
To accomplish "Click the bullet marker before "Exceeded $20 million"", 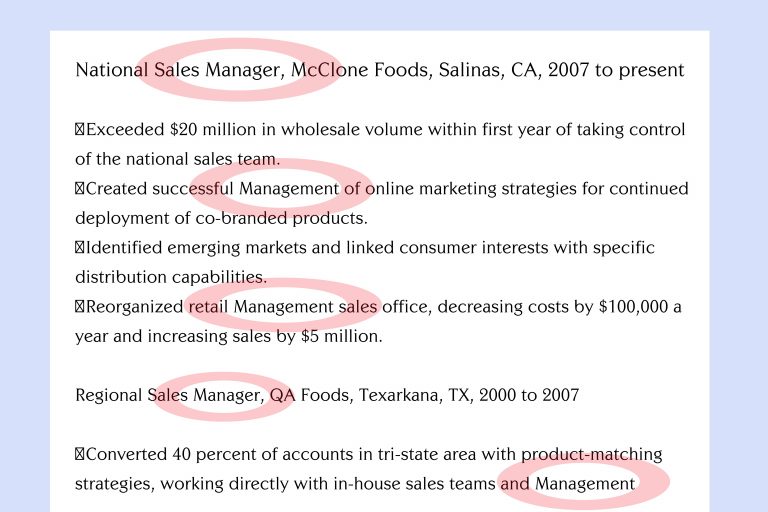I will (x=80, y=130).
